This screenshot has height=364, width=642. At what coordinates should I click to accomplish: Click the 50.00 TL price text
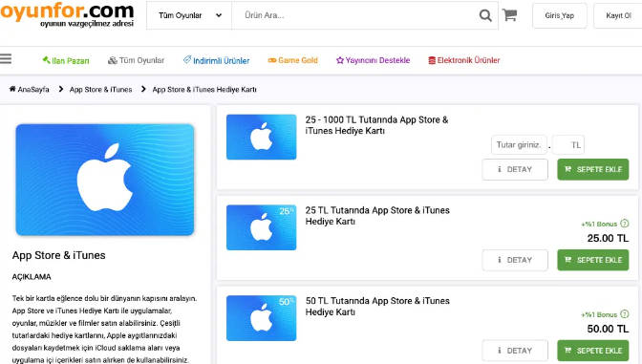click(608, 329)
